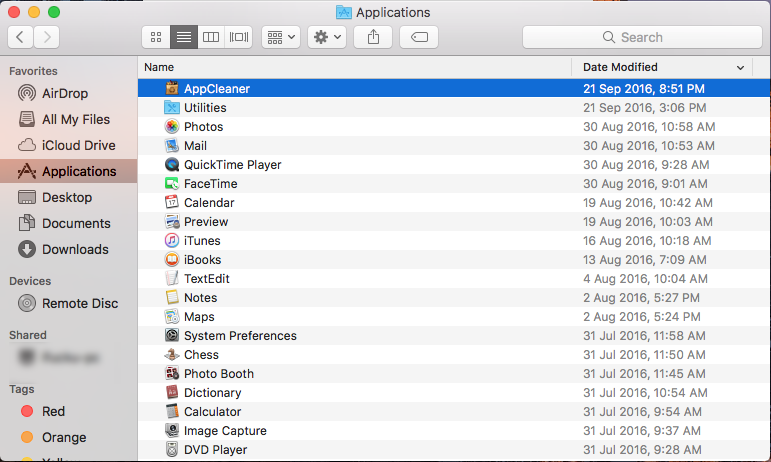Sort by Name column header
The image size is (771, 462).
(355, 67)
